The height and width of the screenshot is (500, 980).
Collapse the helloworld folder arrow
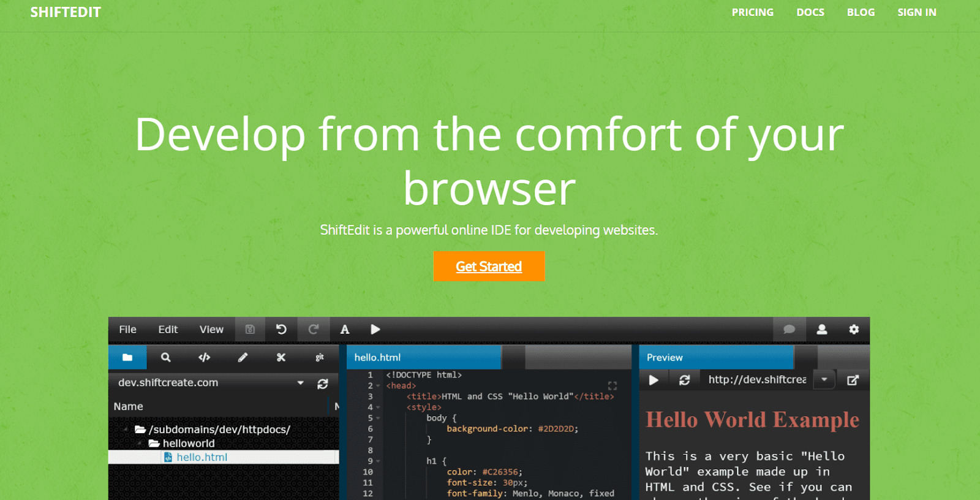[x=140, y=443]
